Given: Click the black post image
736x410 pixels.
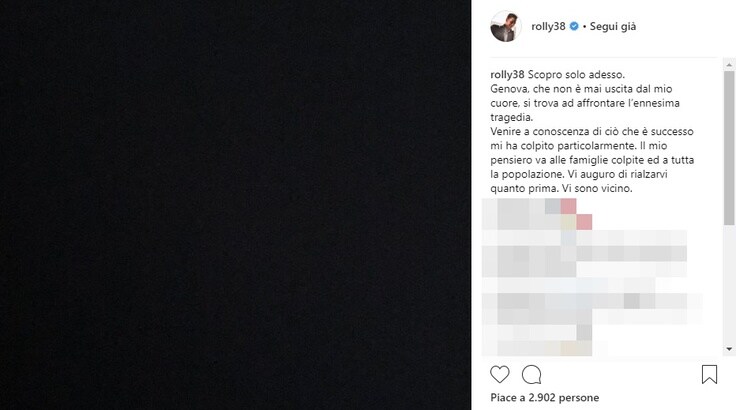Looking at the screenshot, I should (x=236, y=205).
